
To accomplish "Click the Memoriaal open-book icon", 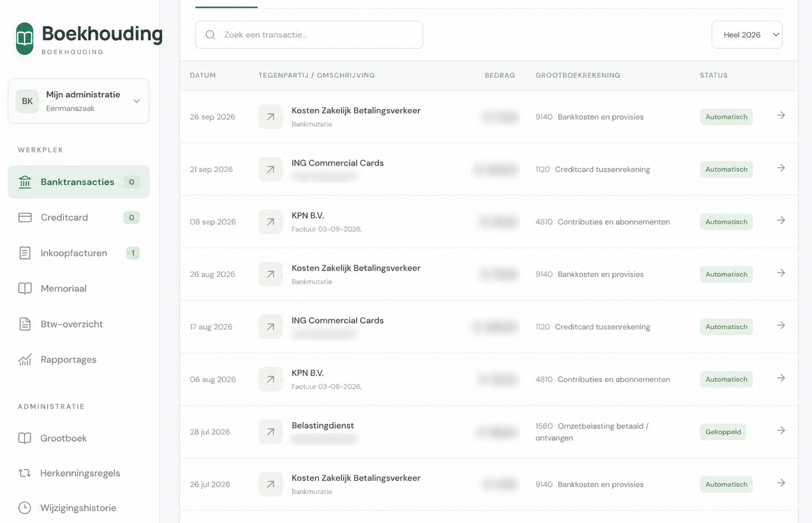I will (x=25, y=289).
